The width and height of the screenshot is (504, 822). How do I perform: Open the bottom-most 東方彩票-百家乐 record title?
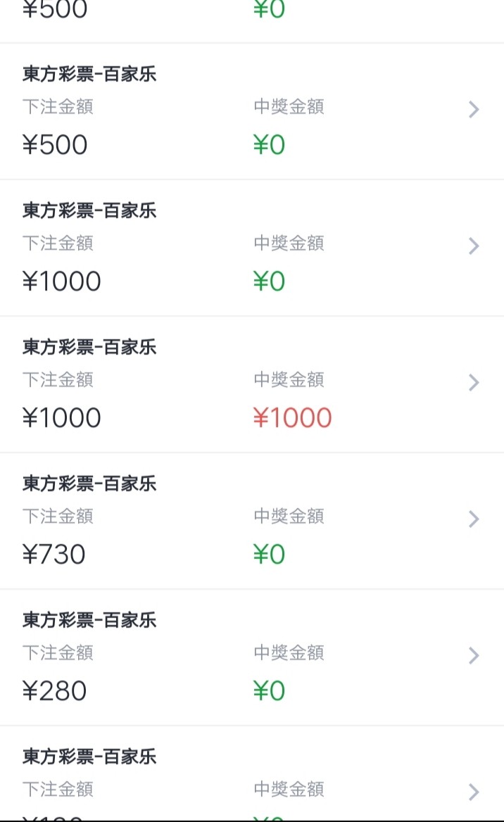pyautogui.click(x=89, y=757)
